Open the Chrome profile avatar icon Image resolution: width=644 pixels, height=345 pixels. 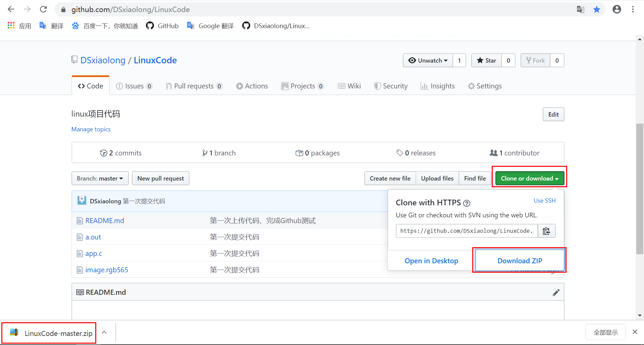pyautogui.click(x=617, y=9)
